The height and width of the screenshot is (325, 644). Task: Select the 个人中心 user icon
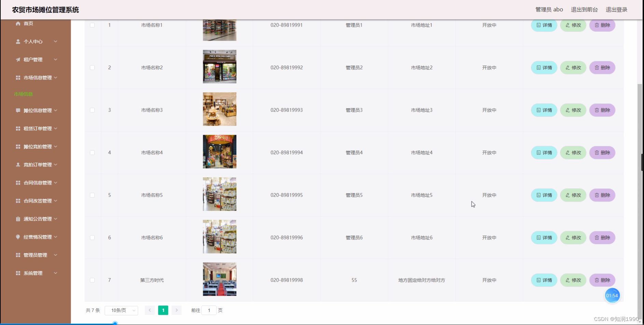pyautogui.click(x=18, y=41)
